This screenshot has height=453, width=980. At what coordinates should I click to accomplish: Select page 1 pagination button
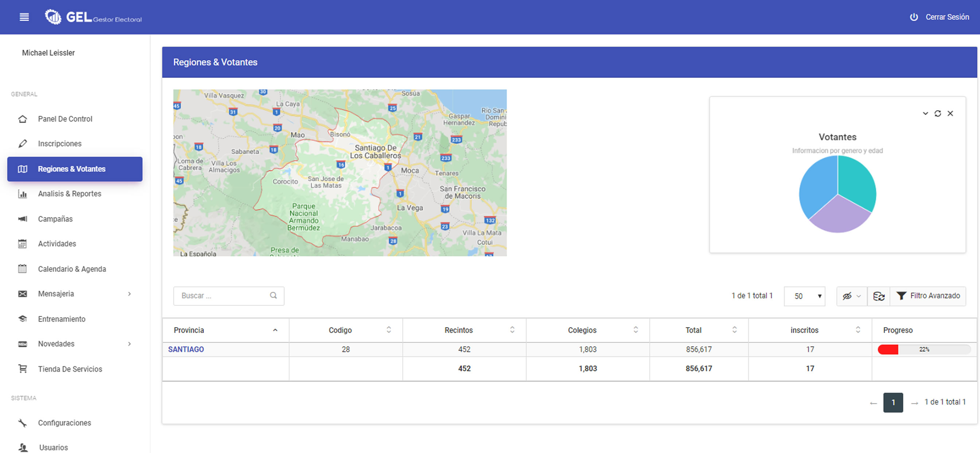pyautogui.click(x=893, y=403)
